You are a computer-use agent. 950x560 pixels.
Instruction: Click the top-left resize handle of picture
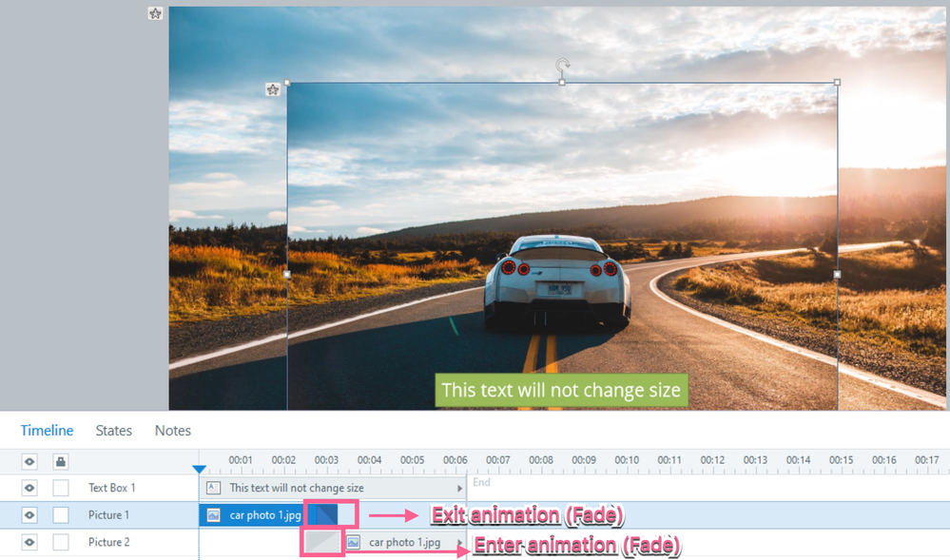287,83
